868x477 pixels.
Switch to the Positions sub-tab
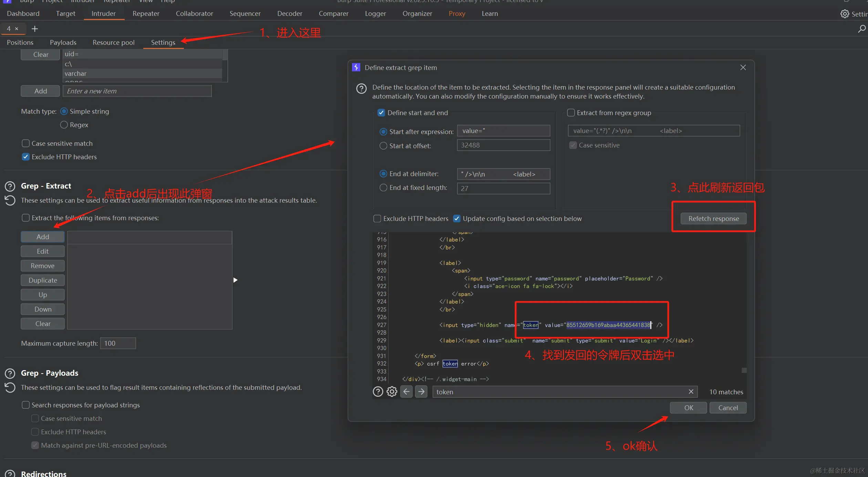tap(20, 42)
